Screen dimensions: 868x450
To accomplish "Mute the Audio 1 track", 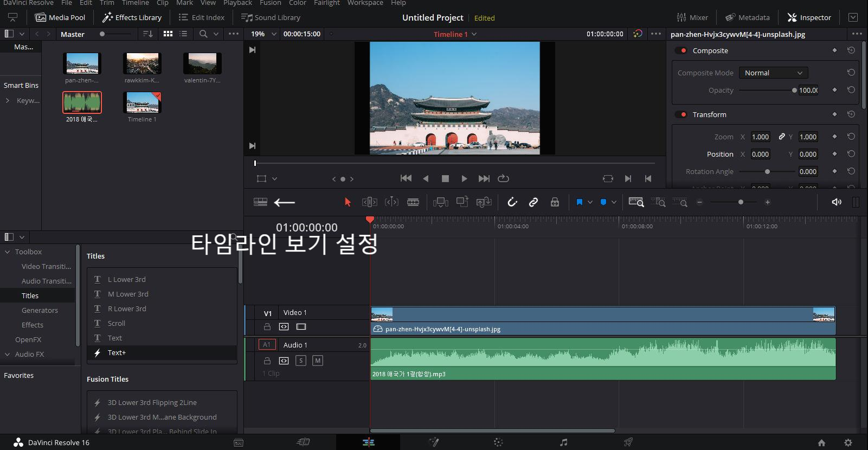I will 318,361.
